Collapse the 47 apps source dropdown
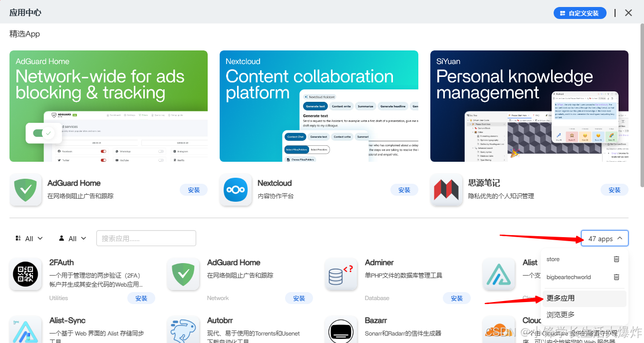This screenshot has height=343, width=644. [605, 239]
